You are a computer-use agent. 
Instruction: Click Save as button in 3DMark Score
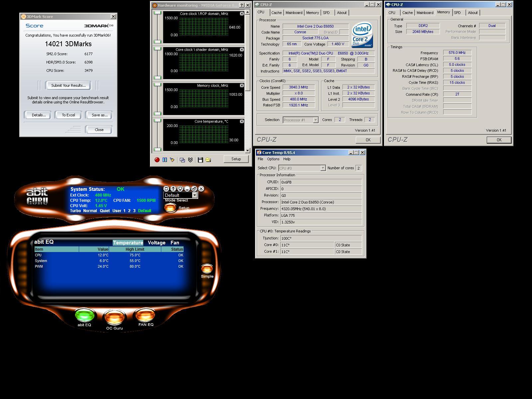[x=99, y=115]
